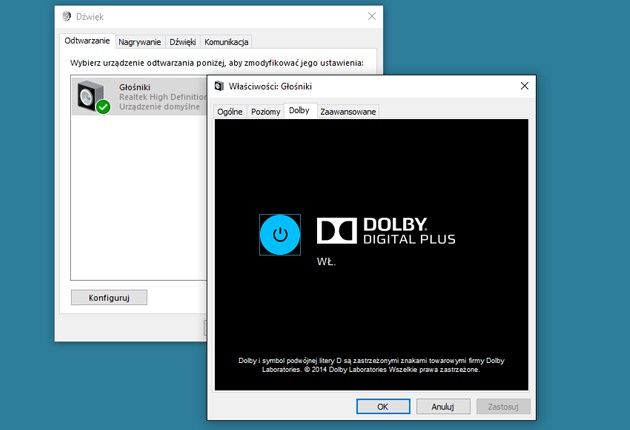The width and height of the screenshot is (630, 430).
Task: Click the Dolby Digital Plus logo
Action: pos(386,231)
